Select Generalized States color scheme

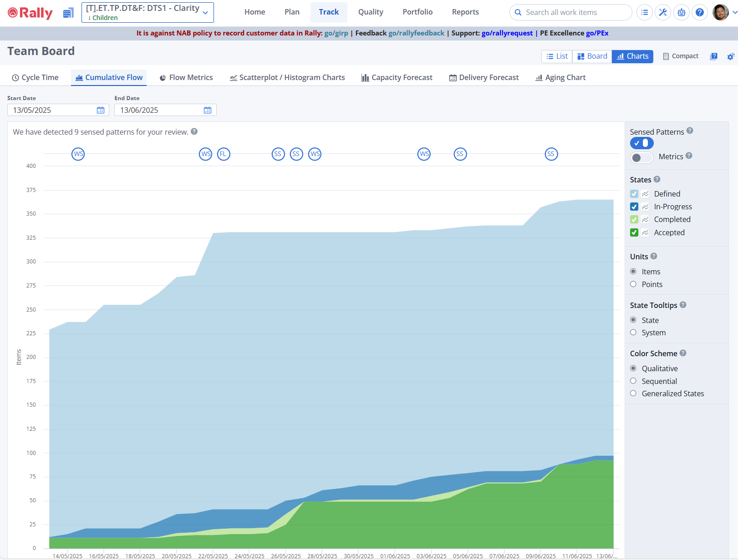point(633,394)
